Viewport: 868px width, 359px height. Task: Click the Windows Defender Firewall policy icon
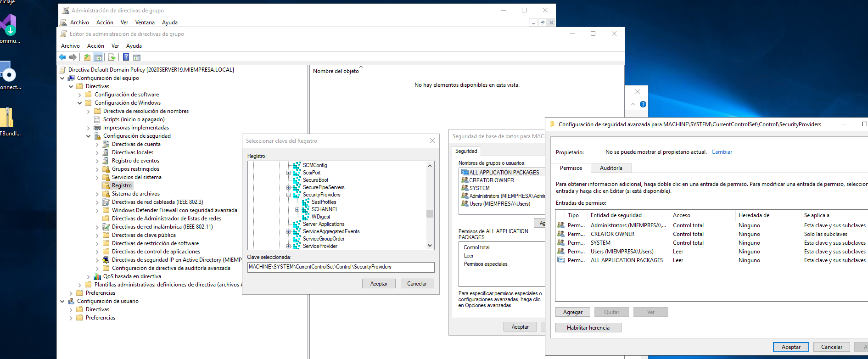(x=106, y=210)
